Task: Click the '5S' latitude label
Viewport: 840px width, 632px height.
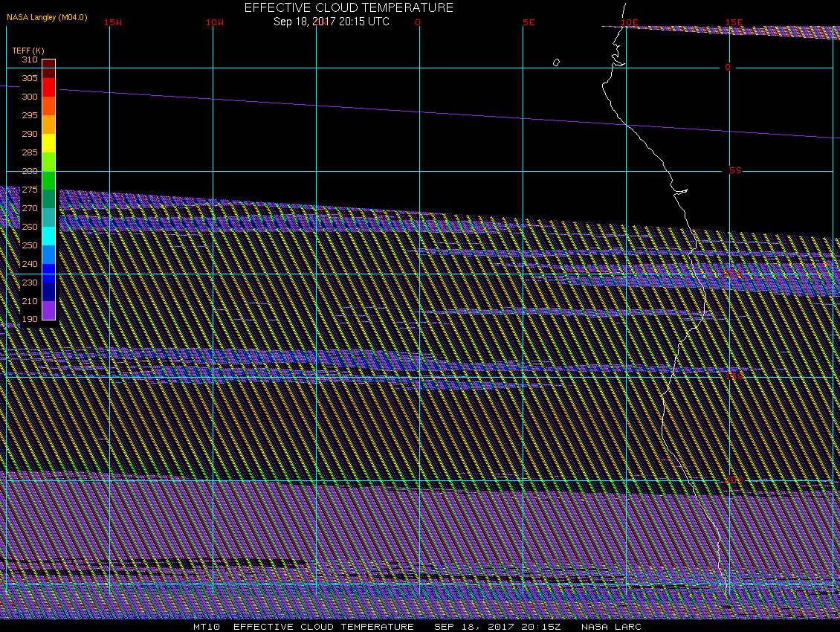Action: click(735, 170)
